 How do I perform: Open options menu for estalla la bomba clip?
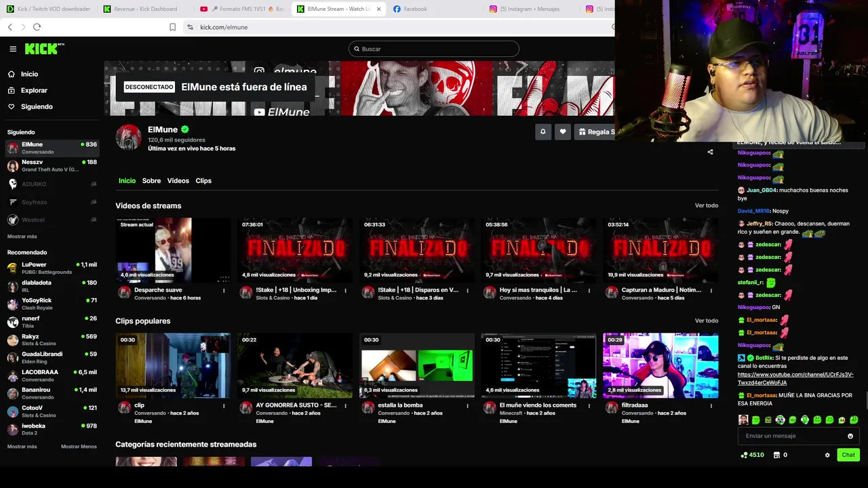pos(467,406)
